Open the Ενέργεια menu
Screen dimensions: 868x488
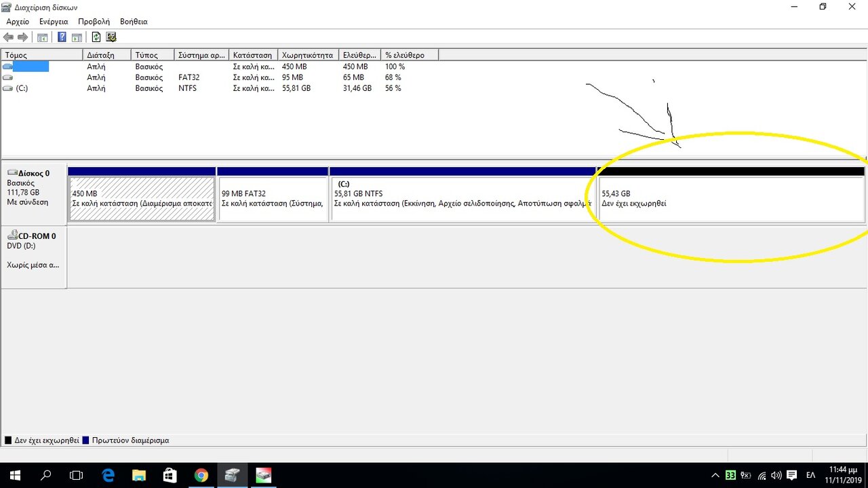(54, 22)
